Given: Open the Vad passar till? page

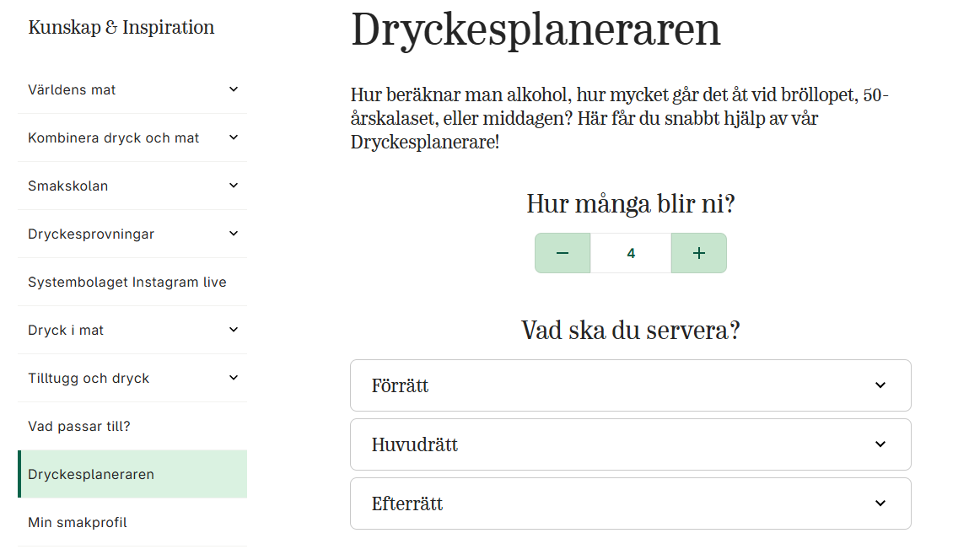Looking at the screenshot, I should (79, 426).
